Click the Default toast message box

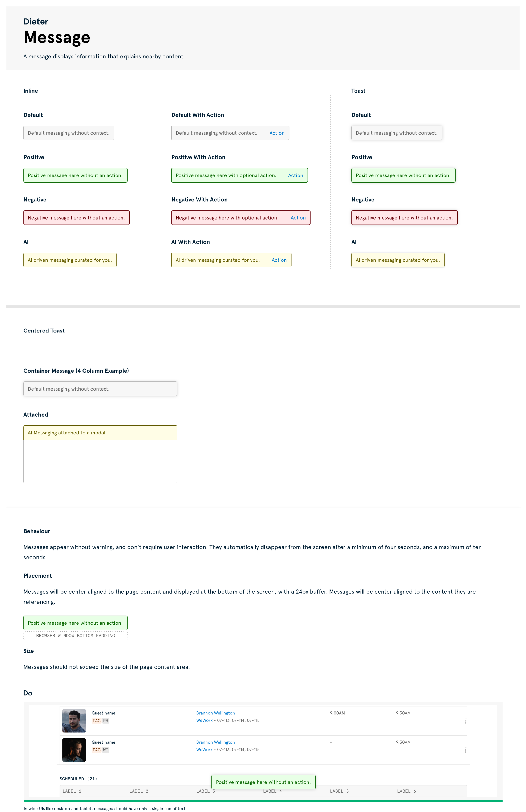[396, 133]
